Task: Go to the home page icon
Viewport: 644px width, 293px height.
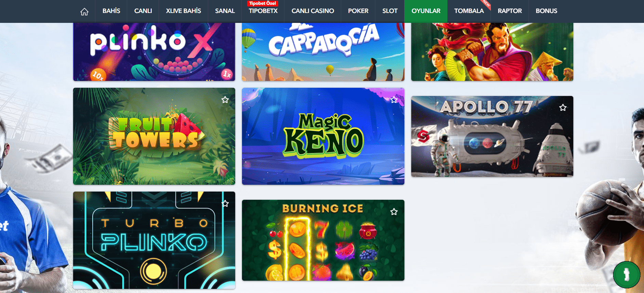Action: [x=84, y=12]
